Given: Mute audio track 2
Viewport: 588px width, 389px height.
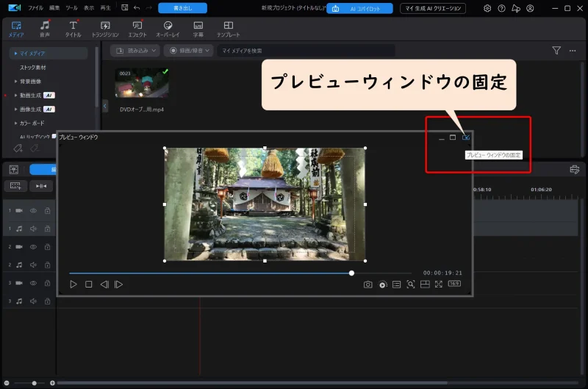Looking at the screenshot, I should point(33,265).
